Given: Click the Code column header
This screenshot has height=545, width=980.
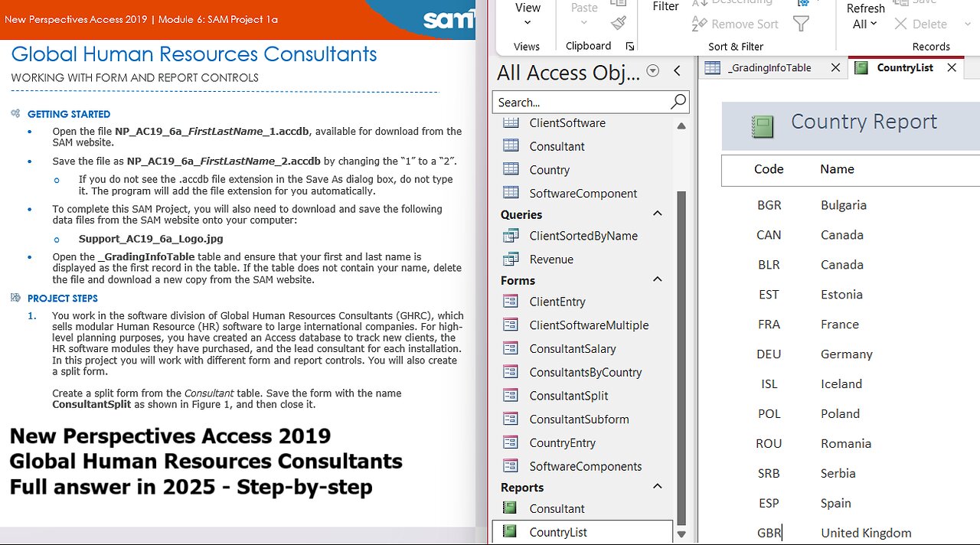Looking at the screenshot, I should [769, 169].
